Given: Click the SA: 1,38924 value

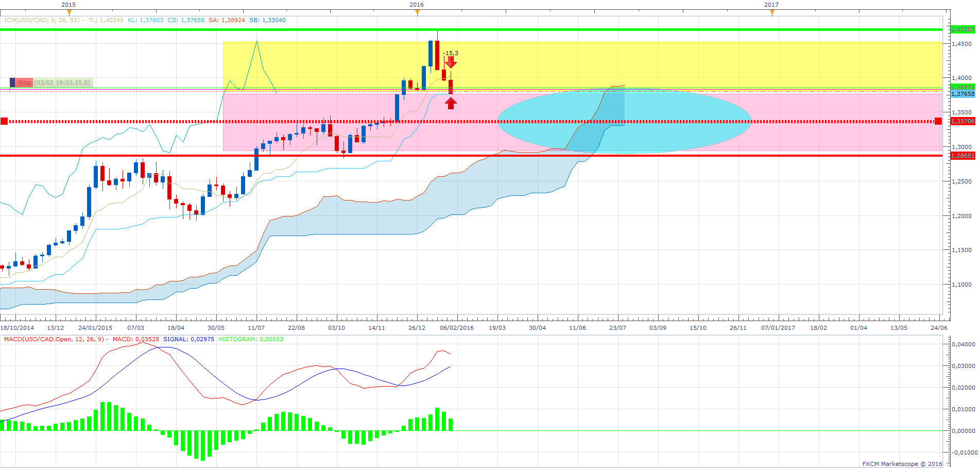Looking at the screenshot, I should click(x=227, y=20).
